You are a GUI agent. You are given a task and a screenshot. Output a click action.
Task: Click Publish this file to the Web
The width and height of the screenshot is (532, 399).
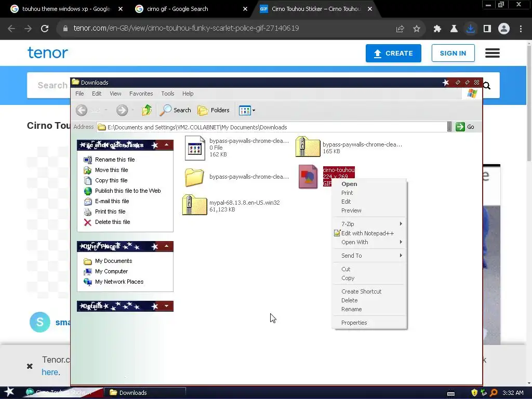pyautogui.click(x=128, y=191)
